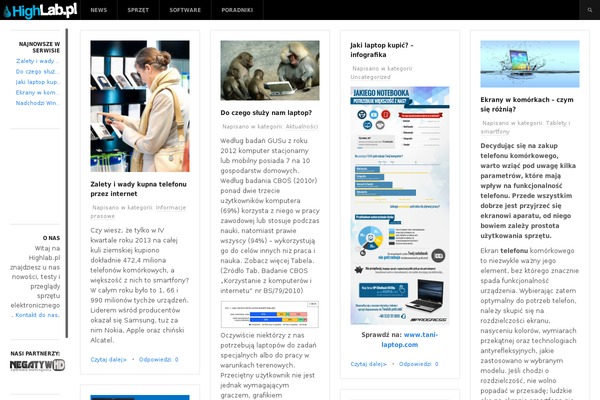
Task: Open the 'Uncategorized' category link
Action: click(x=370, y=77)
